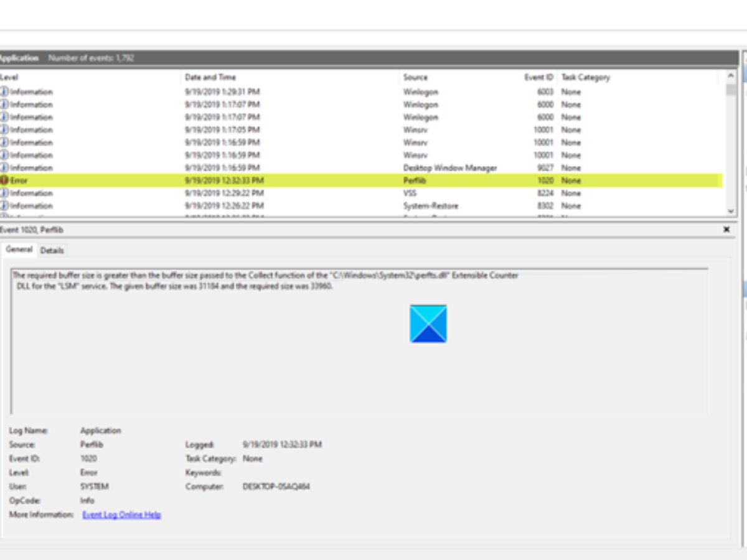
Task: Click the 'DESKTOP-05AQ464' Computer value
Action: click(x=276, y=487)
